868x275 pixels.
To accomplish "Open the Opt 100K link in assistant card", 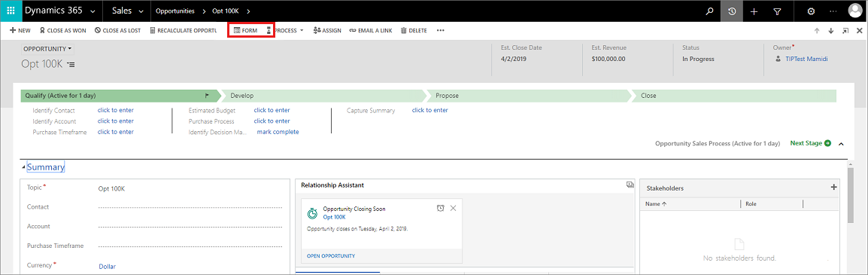I will 334,217.
